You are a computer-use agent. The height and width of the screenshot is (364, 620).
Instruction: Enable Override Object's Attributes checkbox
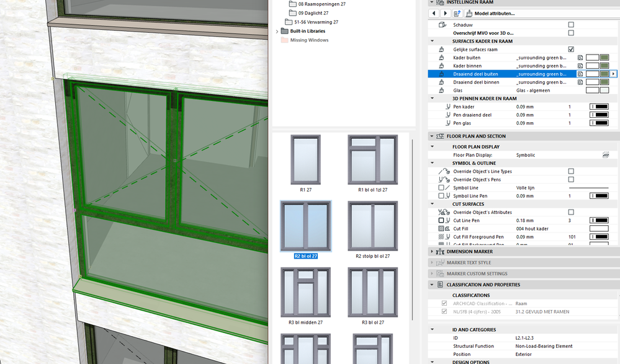(571, 212)
